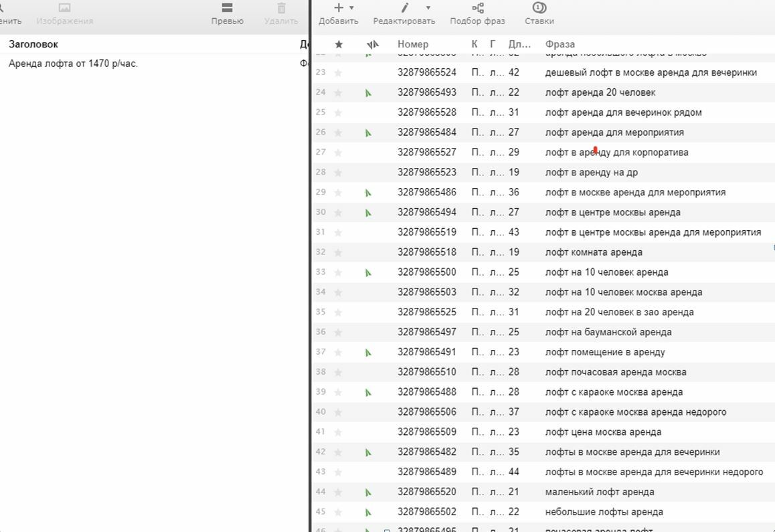This screenshot has width=775, height=532.
Task: Select ad 'Аренда лофта от 1470 р/час.'
Action: (73, 64)
